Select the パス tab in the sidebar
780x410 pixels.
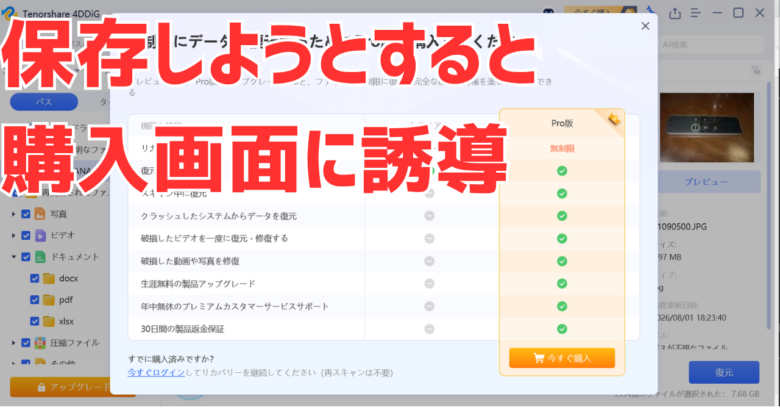[x=44, y=102]
